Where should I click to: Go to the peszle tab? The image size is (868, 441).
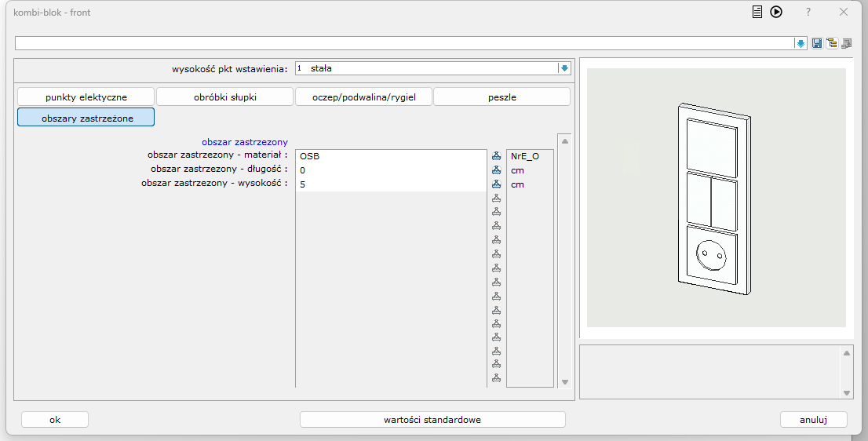pos(501,97)
